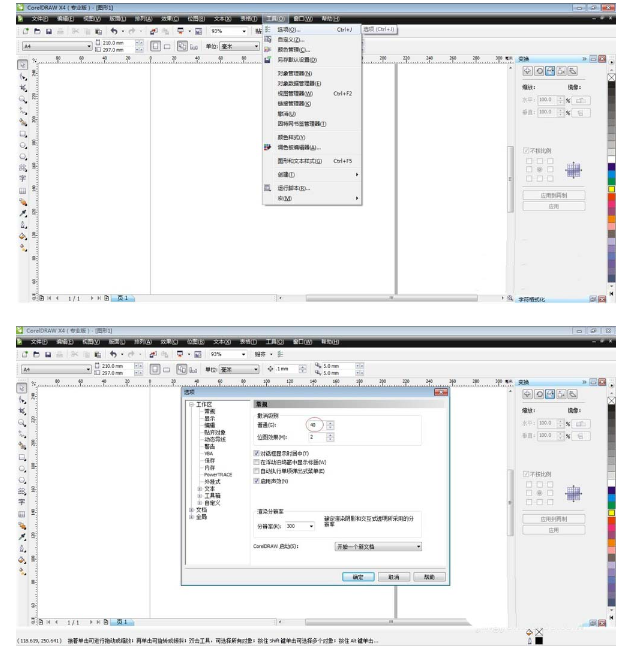Screen dimensions: 634x658
Task: Select 保存 item in Options tree
Action: pyautogui.click(x=209, y=461)
